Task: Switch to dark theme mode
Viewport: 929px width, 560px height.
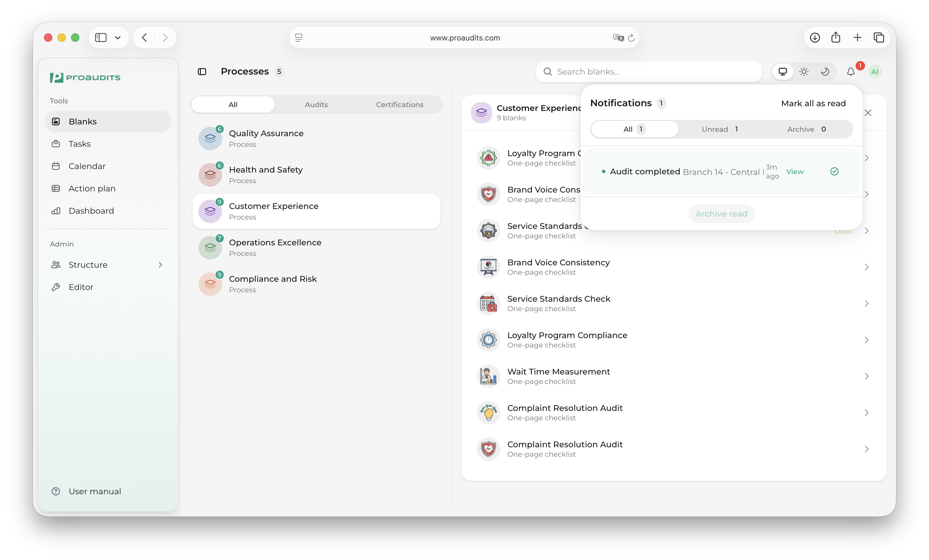Action: click(x=825, y=72)
